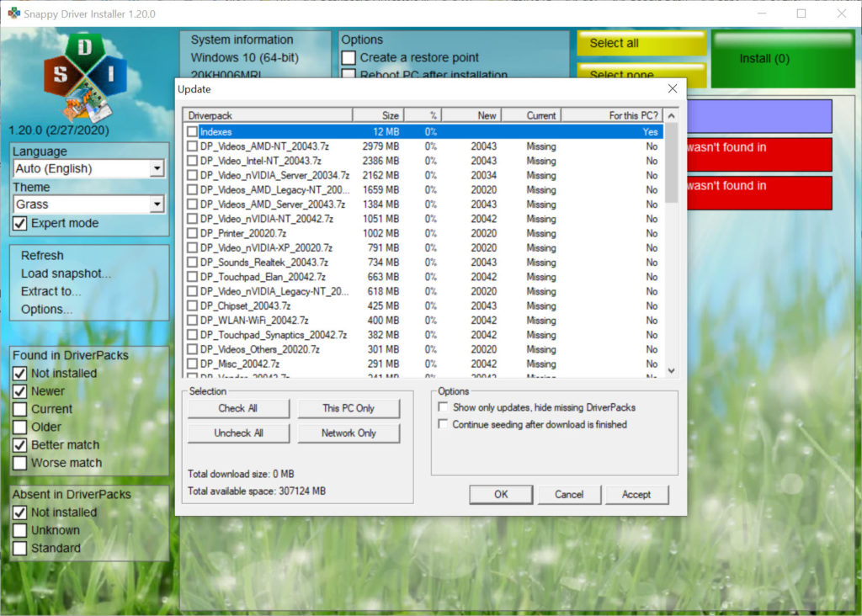Check DP_Printer_20020.7z checkbox

point(192,234)
